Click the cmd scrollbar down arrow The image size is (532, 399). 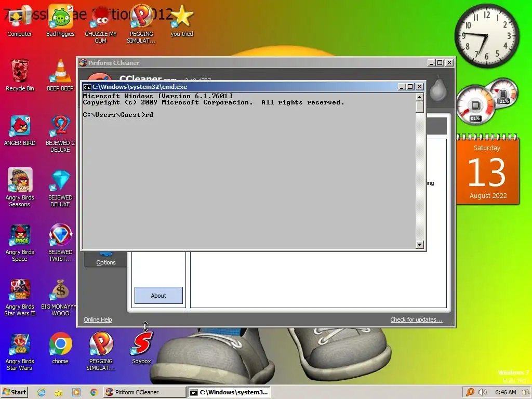[419, 244]
